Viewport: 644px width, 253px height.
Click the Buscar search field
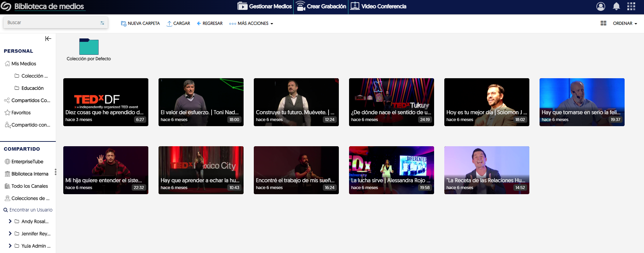[51, 23]
